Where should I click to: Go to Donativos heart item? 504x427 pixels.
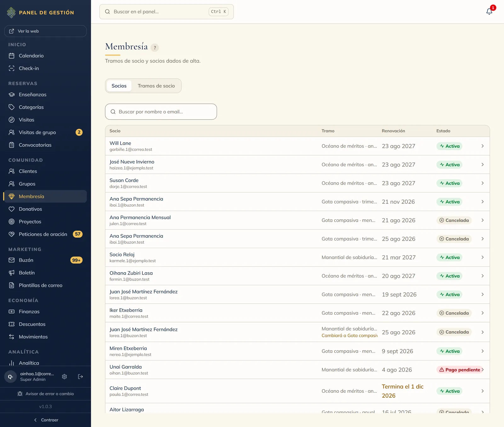click(45, 209)
